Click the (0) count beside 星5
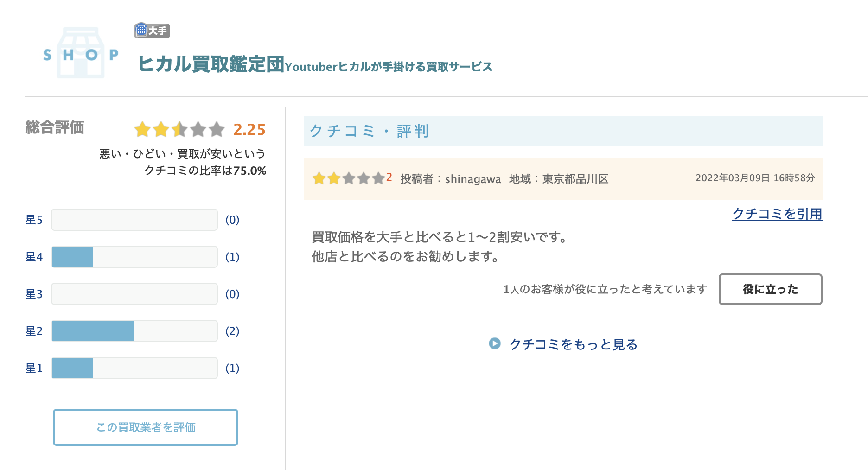Image resolution: width=868 pixels, height=470 pixels. coord(232,220)
